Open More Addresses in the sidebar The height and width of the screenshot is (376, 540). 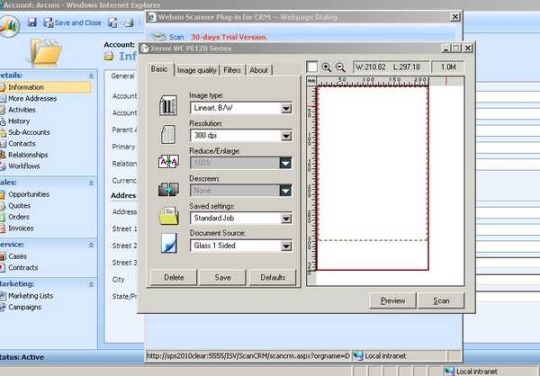coord(32,98)
